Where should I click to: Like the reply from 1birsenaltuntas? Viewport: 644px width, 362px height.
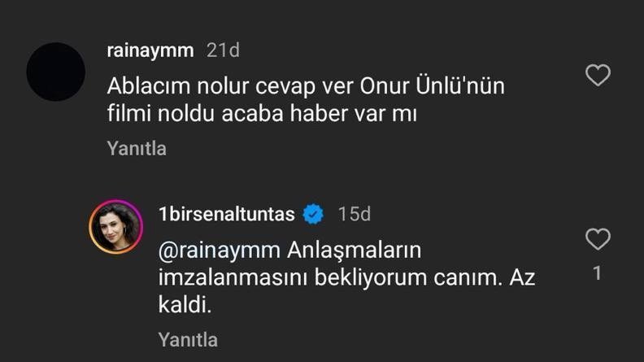coord(598,239)
